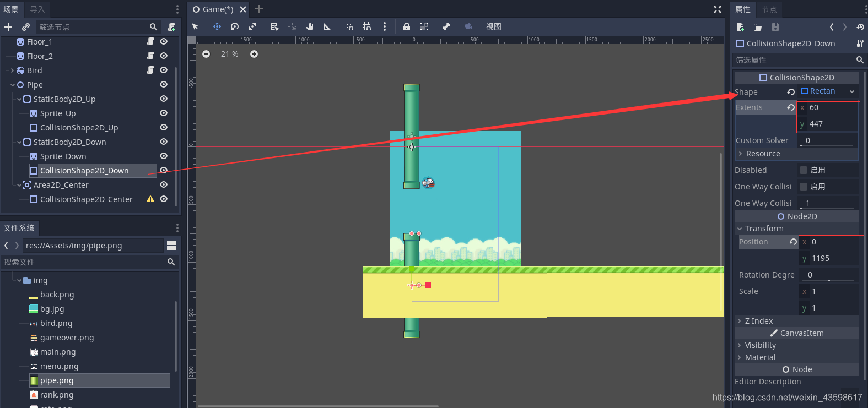
Task: Toggle smart snapping in the viewport toolbar
Action: click(x=349, y=26)
